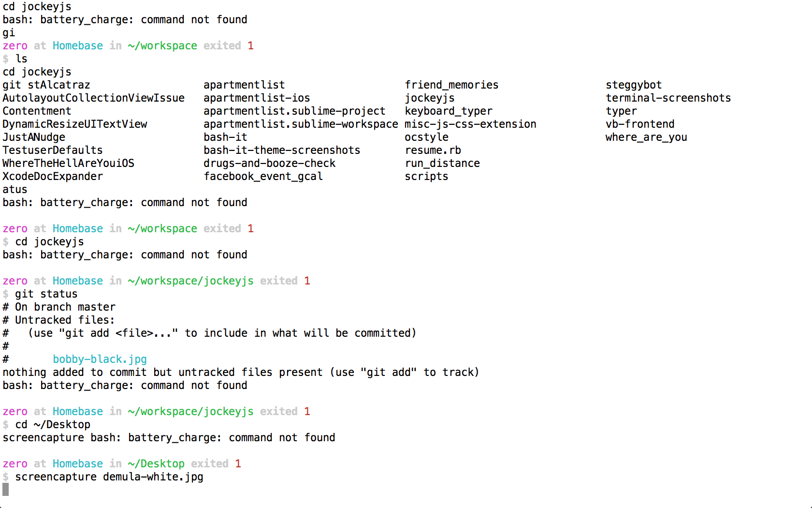Click the apartmentlist.sublime-workspace file name
The width and height of the screenshot is (812, 508).
(x=301, y=124)
